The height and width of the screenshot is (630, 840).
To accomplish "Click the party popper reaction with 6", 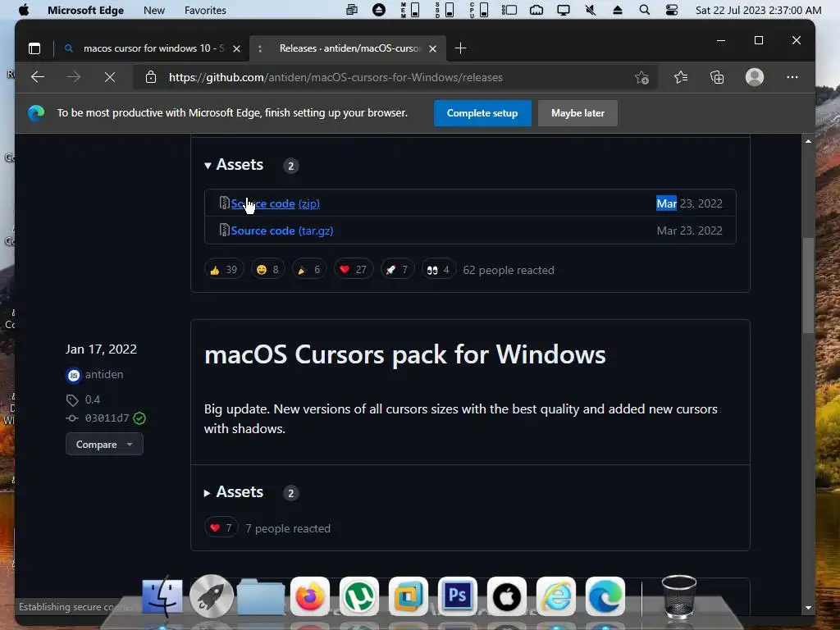I will click(x=309, y=269).
